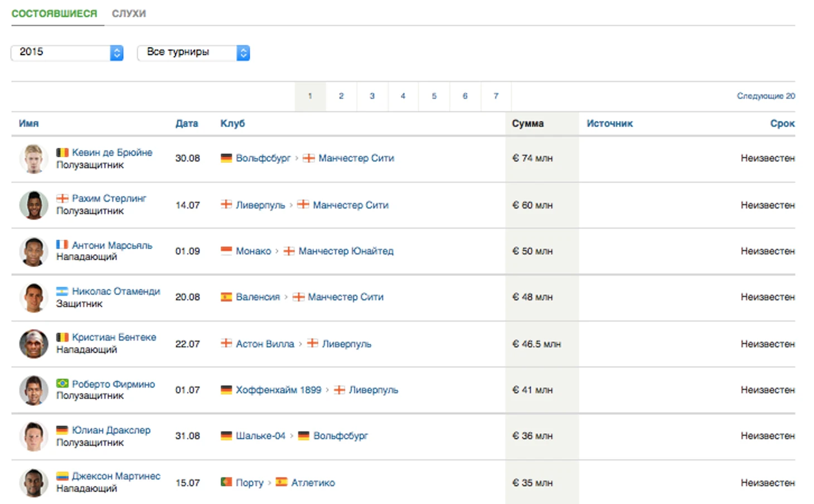Go to page 4 of transfers
This screenshot has height=504, width=814.
pos(403,96)
